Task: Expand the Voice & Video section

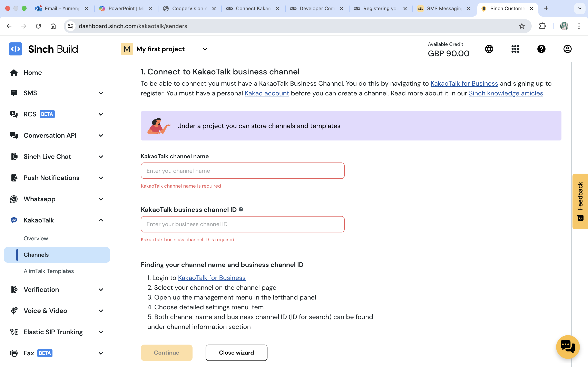Action: point(101,311)
